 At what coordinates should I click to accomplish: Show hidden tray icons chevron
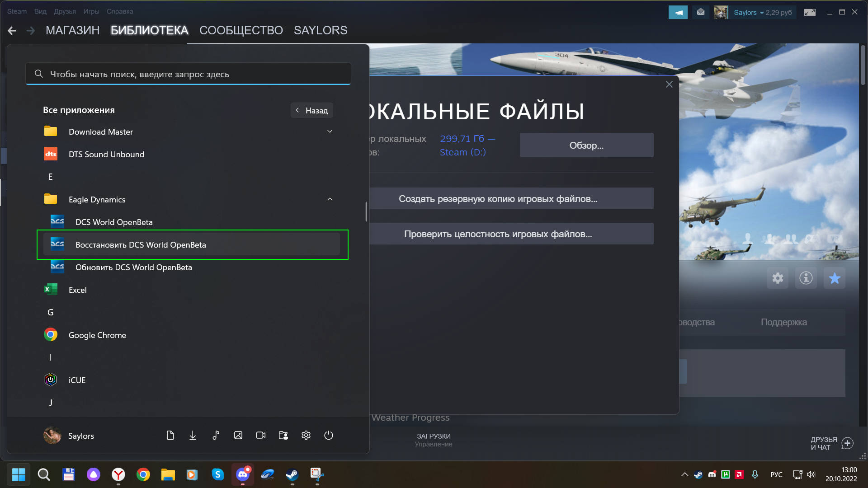(x=684, y=474)
